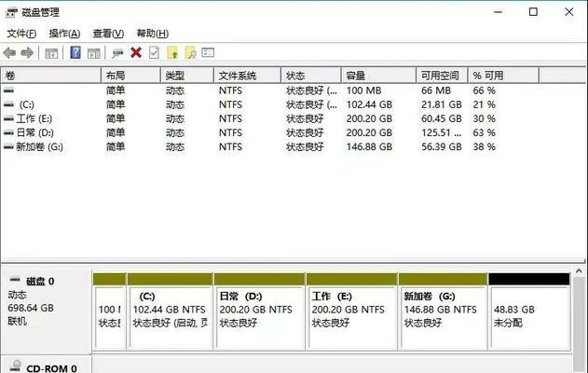
Task: Select the (C:) 102.44 GB partition block
Action: pos(170,317)
